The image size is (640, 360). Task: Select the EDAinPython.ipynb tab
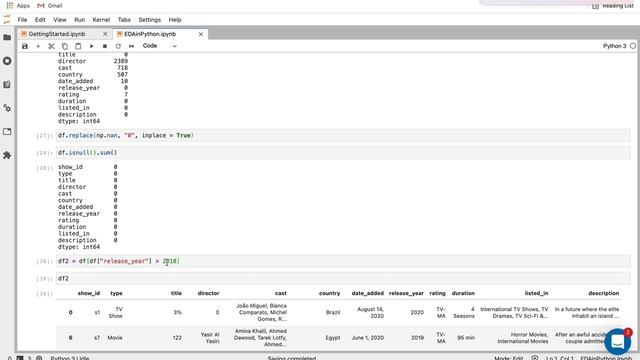[150, 34]
